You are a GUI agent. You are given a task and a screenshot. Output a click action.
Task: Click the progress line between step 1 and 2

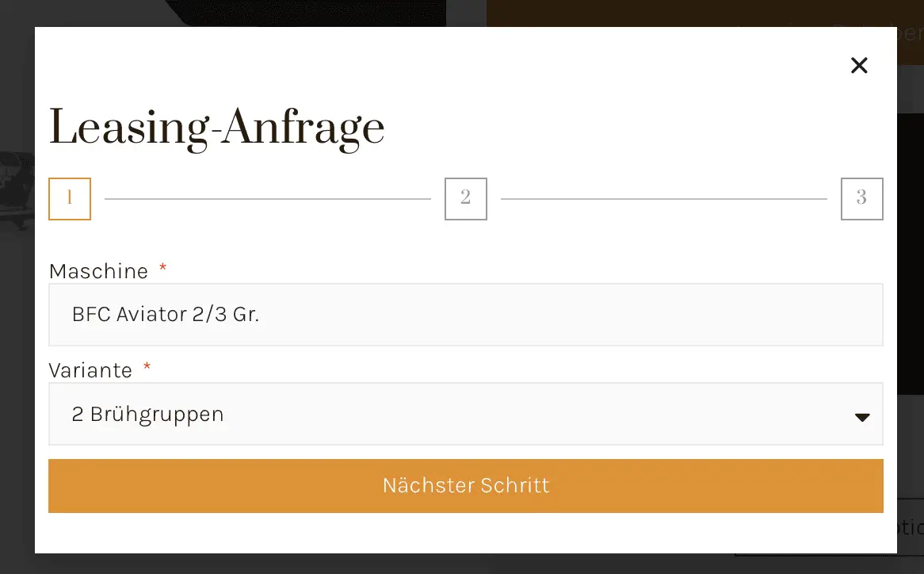pos(269,199)
